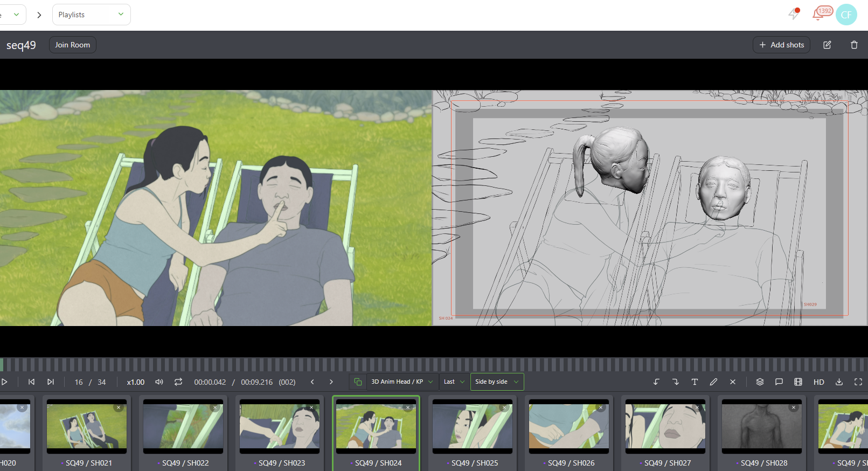Mute the player sound with the speaker icon
This screenshot has width=868, height=471.
click(x=159, y=382)
